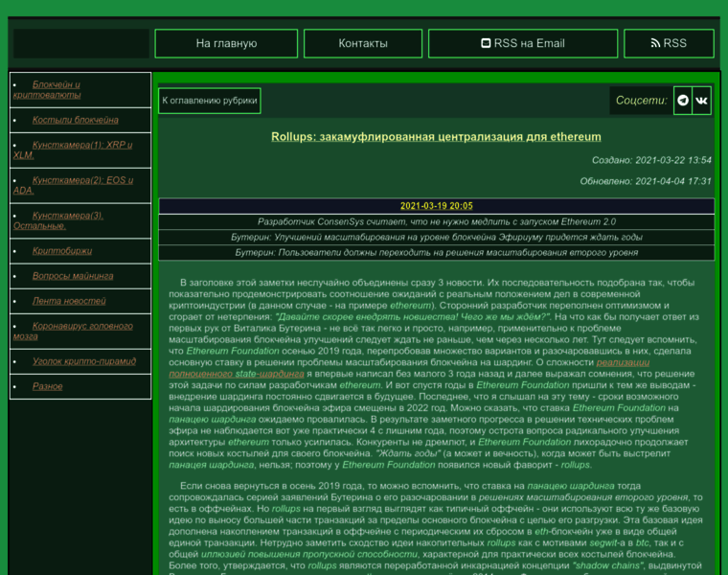Open Уголок крипто-пирамид sidebar link

pos(84,361)
